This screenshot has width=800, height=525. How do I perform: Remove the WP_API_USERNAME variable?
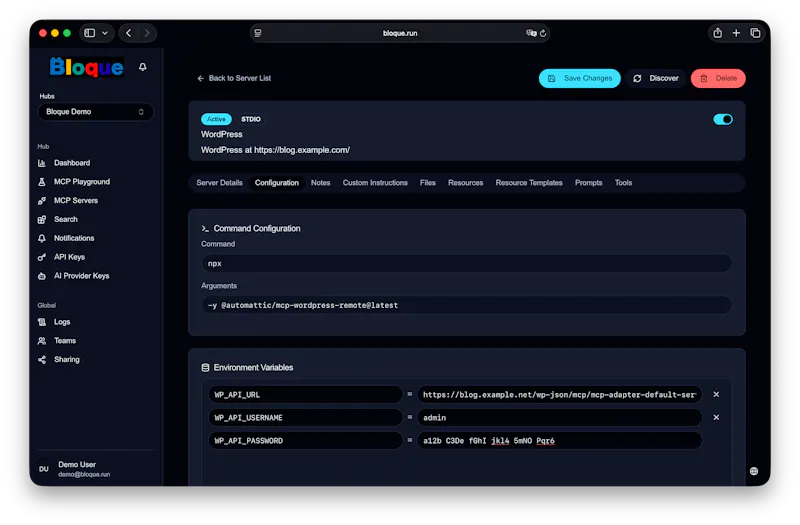716,417
